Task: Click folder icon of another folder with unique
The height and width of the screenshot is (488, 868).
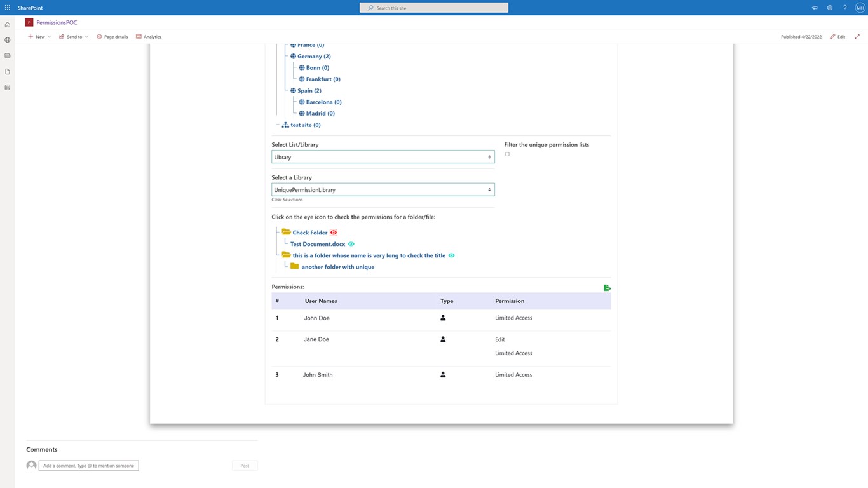Action: [294, 267]
